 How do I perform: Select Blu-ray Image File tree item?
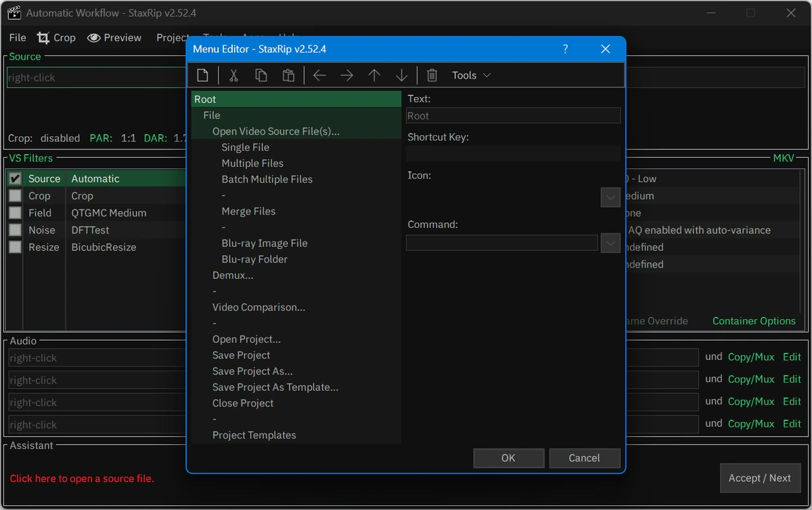(x=264, y=243)
